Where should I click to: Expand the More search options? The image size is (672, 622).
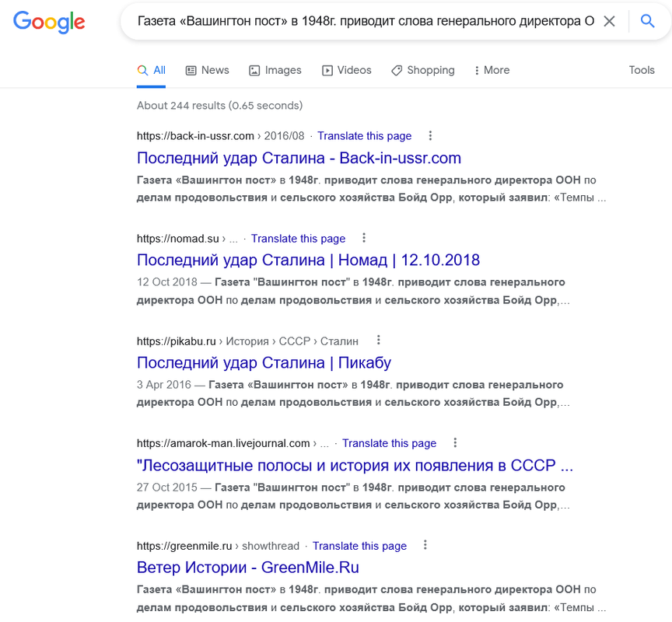pyautogui.click(x=492, y=70)
